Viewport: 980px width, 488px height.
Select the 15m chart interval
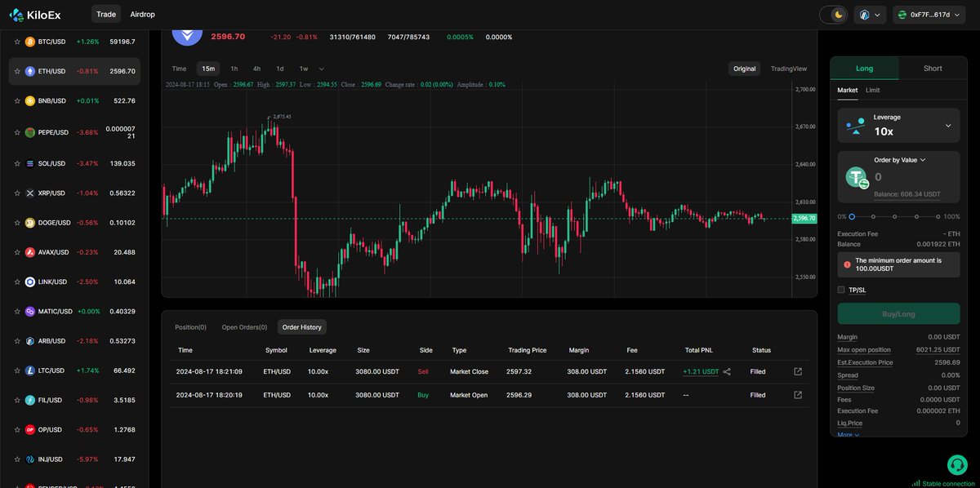(208, 69)
